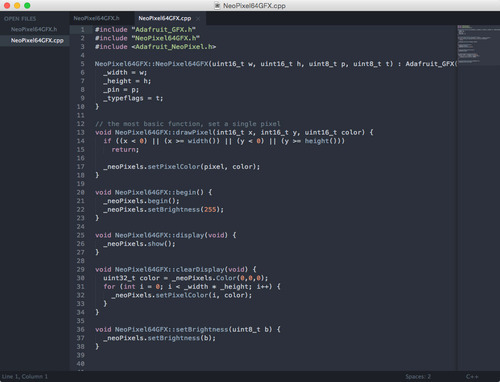Click the yellow minimize window button
Screen dimensions: 500x382
(x=17, y=5)
